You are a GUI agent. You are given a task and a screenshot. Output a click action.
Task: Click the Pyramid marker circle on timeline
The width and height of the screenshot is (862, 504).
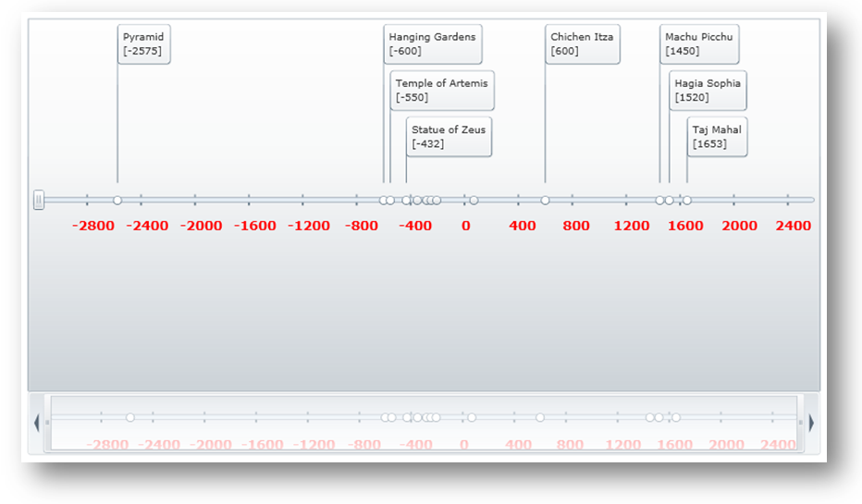117,201
